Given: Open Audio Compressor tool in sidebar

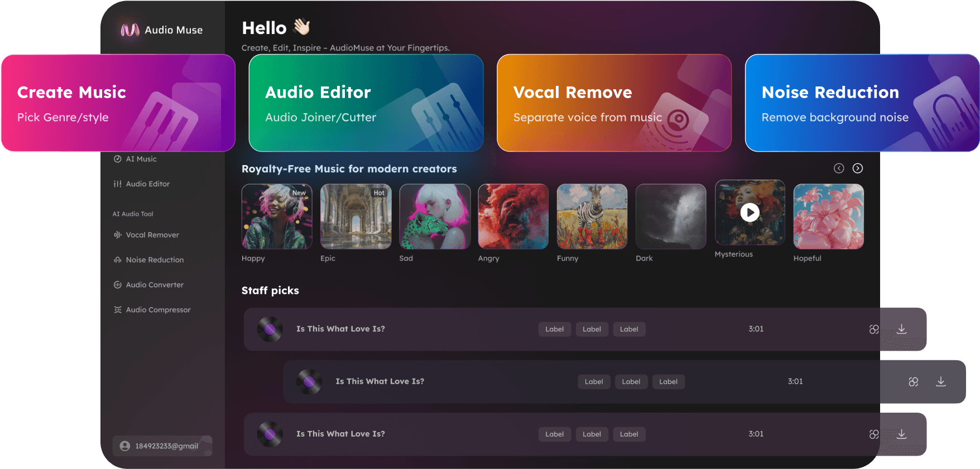Looking at the screenshot, I should (158, 310).
